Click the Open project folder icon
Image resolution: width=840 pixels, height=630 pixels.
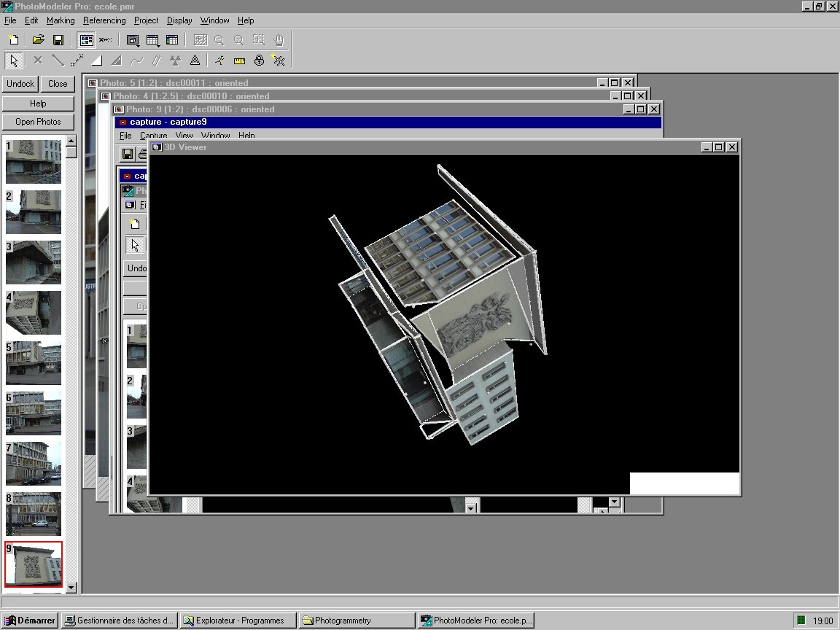pos(38,40)
